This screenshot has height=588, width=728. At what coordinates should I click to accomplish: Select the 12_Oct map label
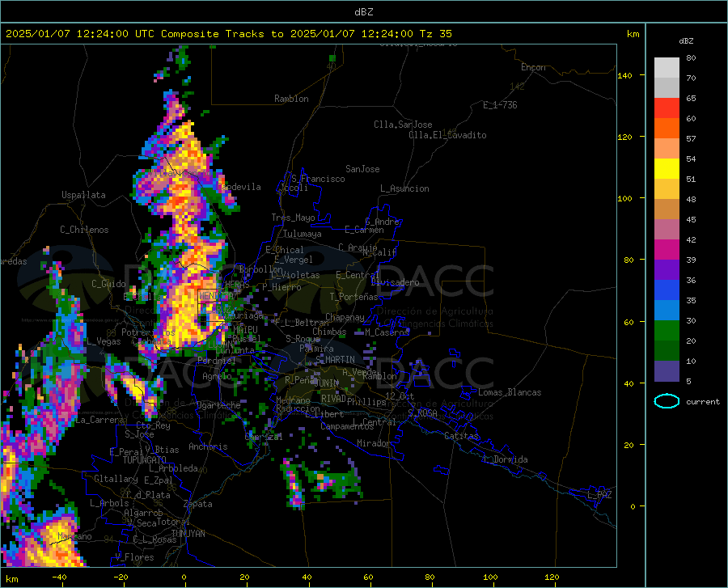coord(400,396)
